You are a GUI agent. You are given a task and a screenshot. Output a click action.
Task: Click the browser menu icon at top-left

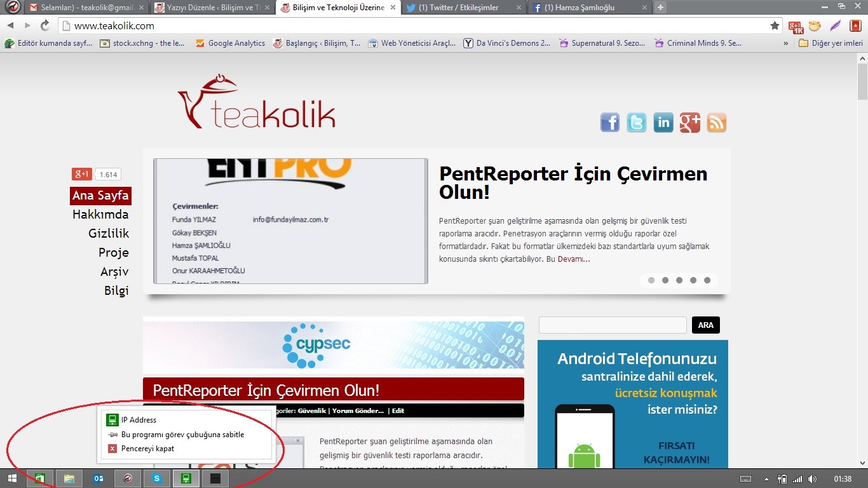pos(13,8)
